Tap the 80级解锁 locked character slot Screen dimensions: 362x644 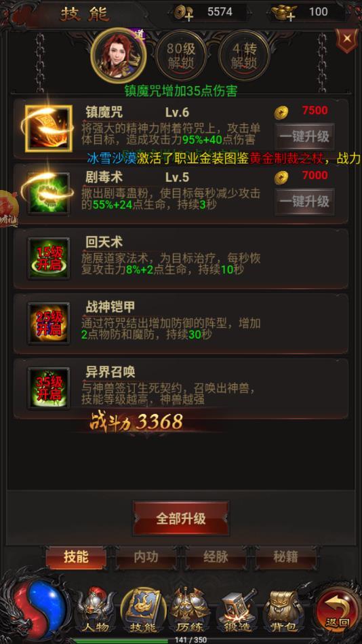point(180,56)
